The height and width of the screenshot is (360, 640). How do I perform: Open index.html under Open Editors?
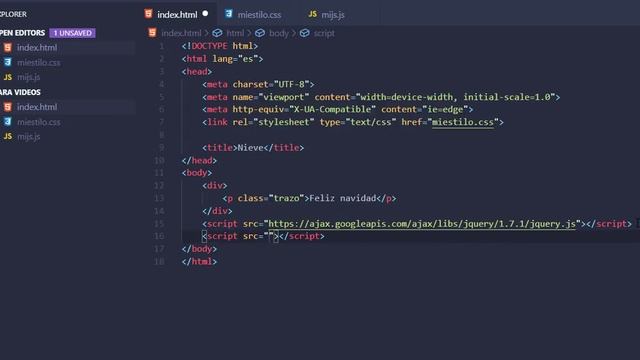pos(37,48)
